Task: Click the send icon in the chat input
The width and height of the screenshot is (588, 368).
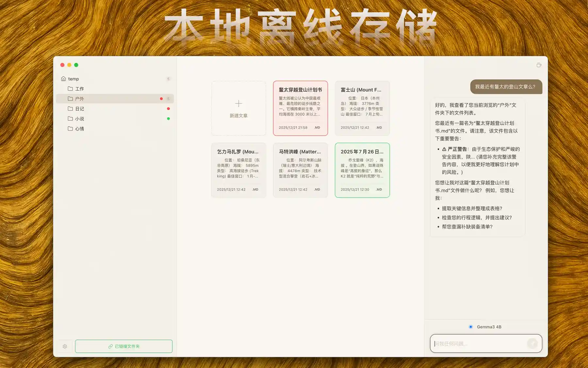Action: [532, 343]
